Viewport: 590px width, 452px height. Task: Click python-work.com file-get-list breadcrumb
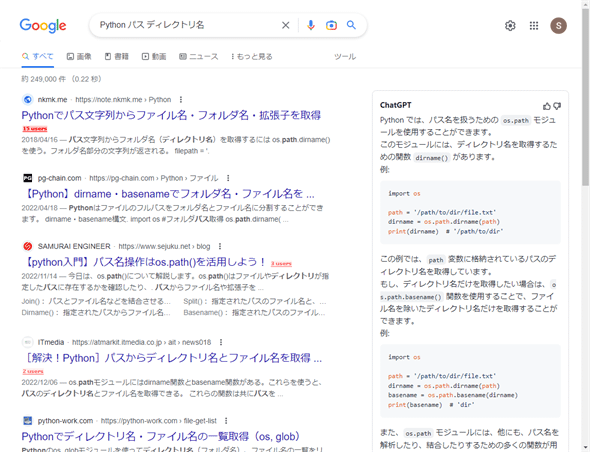(159, 420)
